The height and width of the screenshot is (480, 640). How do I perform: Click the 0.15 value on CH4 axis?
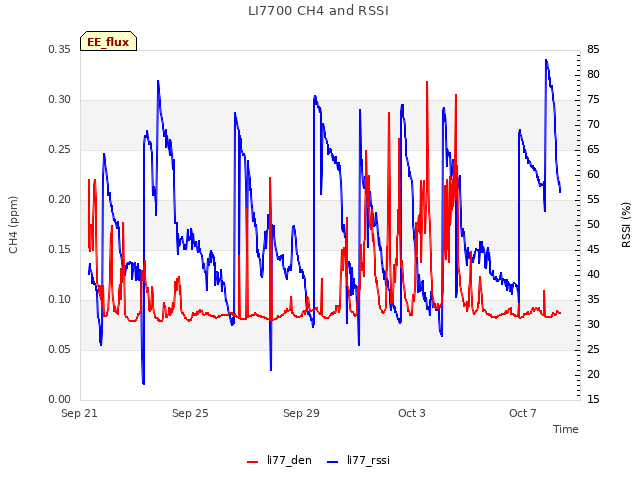[60, 249]
